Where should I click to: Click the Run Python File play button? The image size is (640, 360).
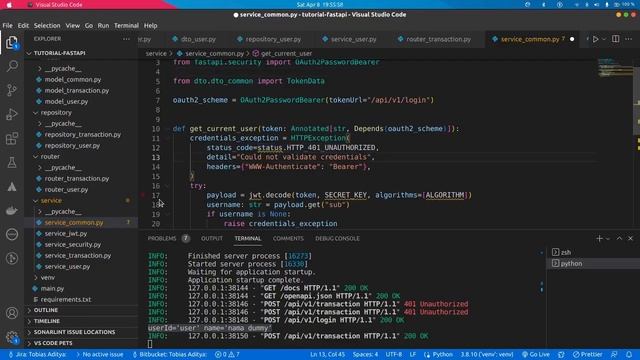tap(596, 39)
